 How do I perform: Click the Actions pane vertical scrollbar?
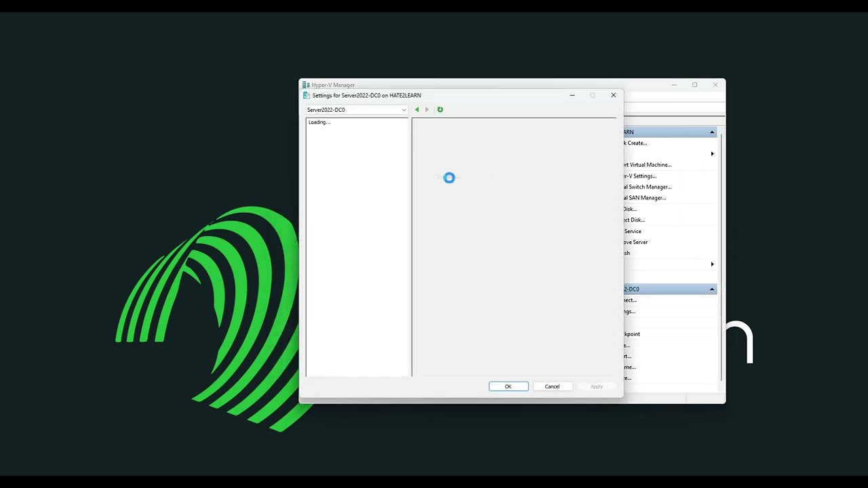coord(721,256)
